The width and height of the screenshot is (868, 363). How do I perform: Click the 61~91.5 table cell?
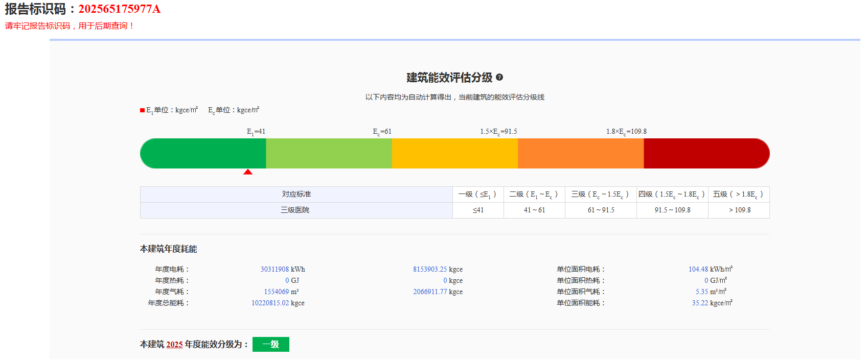[601, 210]
